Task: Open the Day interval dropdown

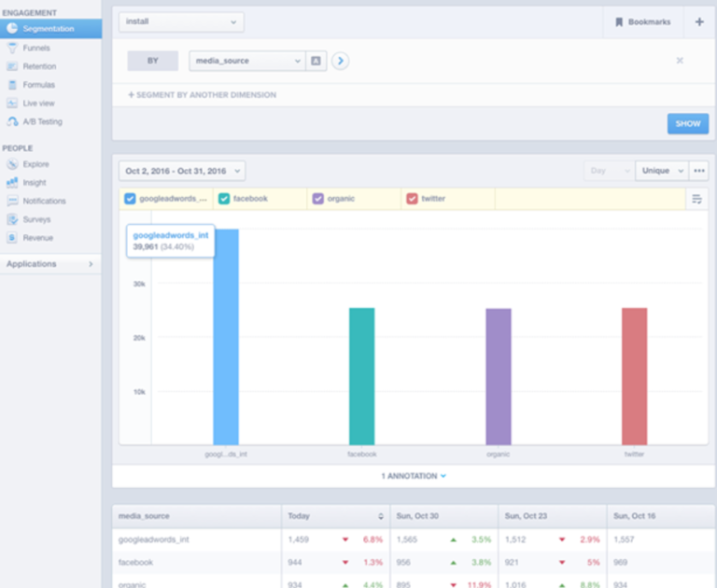Action: (609, 171)
